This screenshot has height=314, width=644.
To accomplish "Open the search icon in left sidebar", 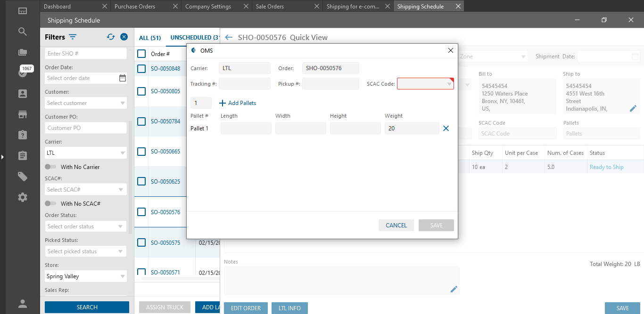I will (22, 32).
